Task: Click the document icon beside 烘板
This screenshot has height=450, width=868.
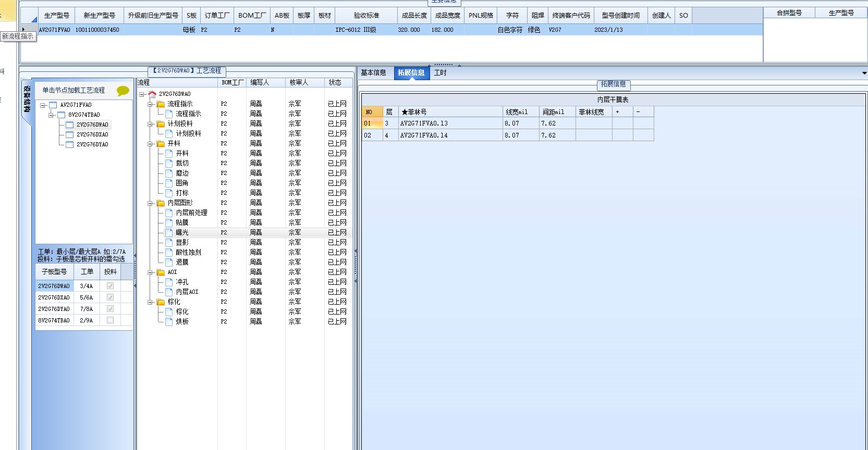Action: pos(169,322)
